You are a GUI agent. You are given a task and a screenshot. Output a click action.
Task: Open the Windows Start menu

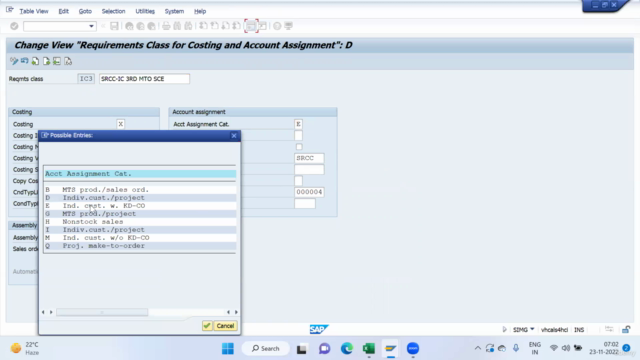point(228,349)
